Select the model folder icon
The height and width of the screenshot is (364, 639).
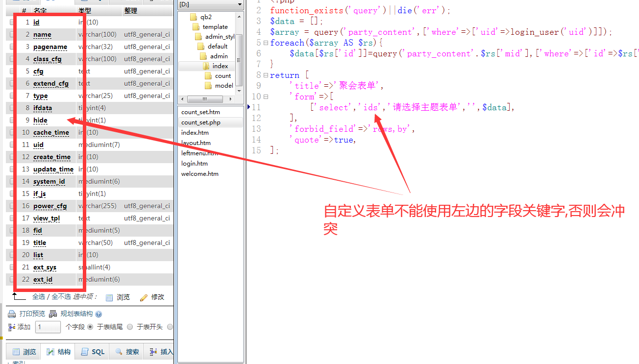point(208,86)
